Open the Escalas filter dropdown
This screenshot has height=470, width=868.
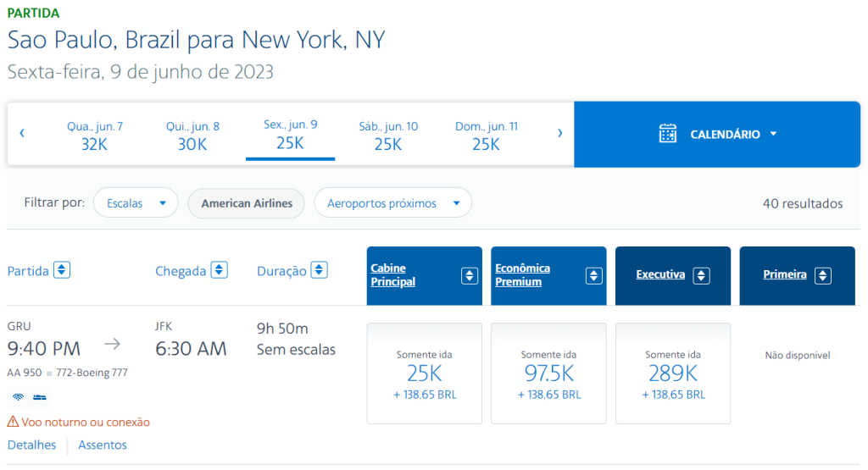136,203
